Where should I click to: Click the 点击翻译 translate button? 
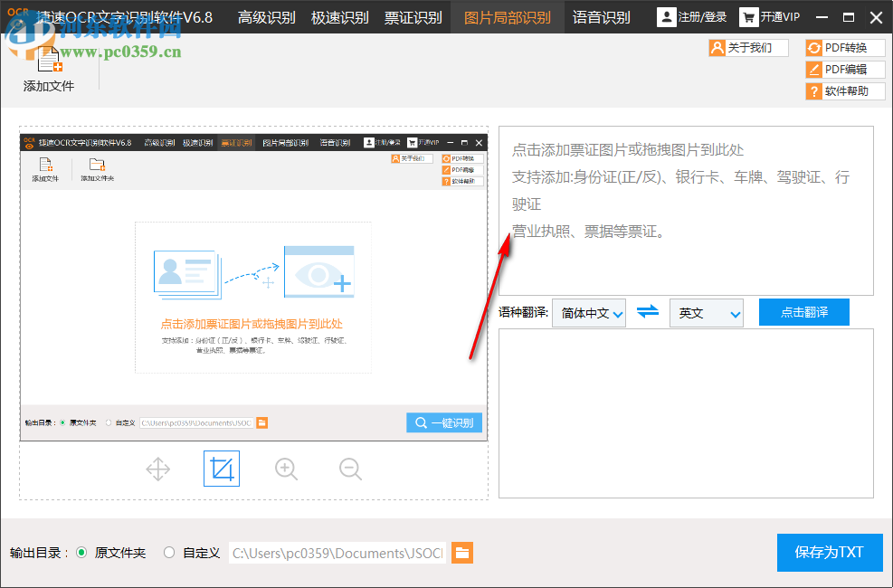pos(803,311)
